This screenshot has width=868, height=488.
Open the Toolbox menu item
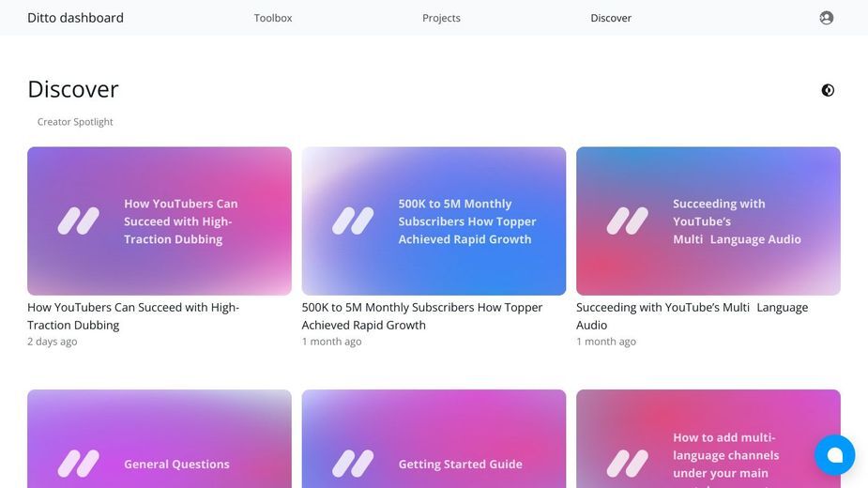click(273, 18)
